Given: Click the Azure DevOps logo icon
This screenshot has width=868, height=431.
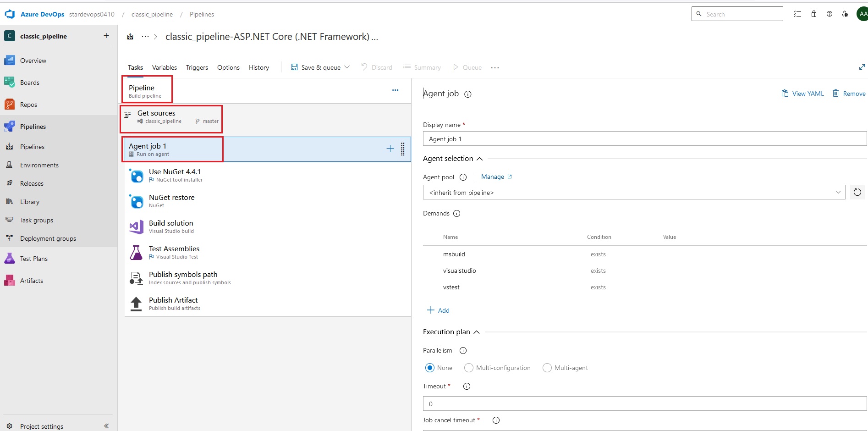Looking at the screenshot, I should coord(10,14).
